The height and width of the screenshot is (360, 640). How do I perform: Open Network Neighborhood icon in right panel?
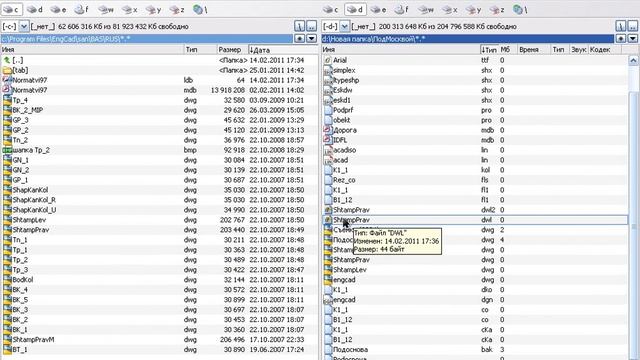[x=520, y=9]
